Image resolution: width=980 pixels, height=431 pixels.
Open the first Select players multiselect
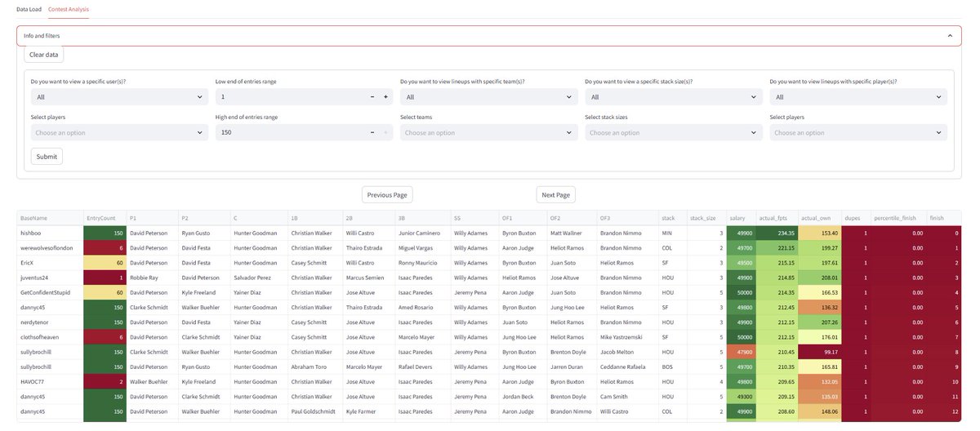coord(119,132)
